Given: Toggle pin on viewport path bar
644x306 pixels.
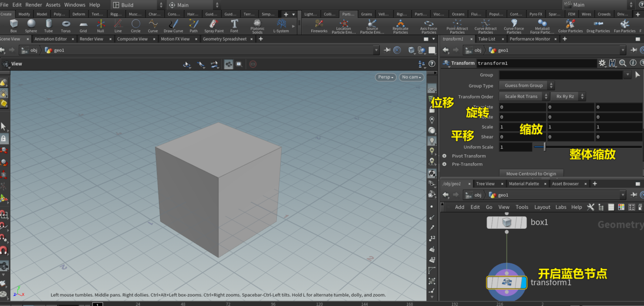Looking at the screenshot, I should pos(387,50).
